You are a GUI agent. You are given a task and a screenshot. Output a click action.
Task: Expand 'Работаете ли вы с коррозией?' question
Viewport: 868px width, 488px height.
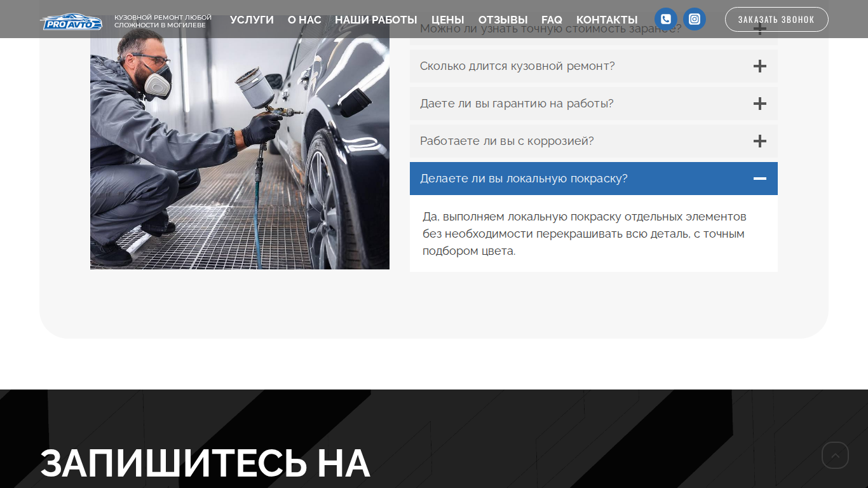click(x=593, y=141)
